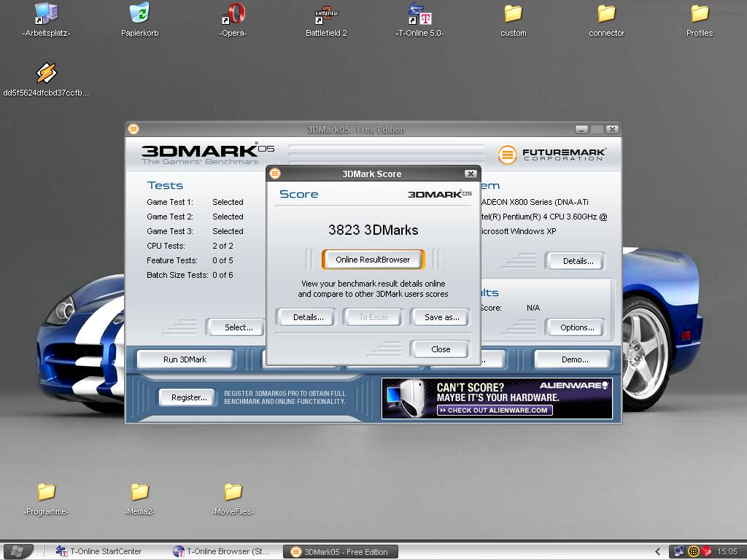Screen dimensions: 747x560
Task: Open the Options... dialog
Action: (576, 327)
